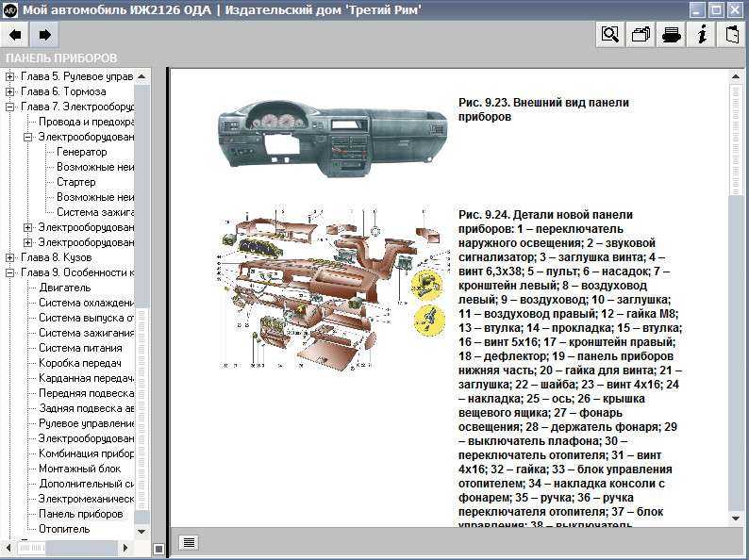Select Возможные неисправности item under Стартер
Viewport: 749px width, 560px height.
click(x=95, y=197)
